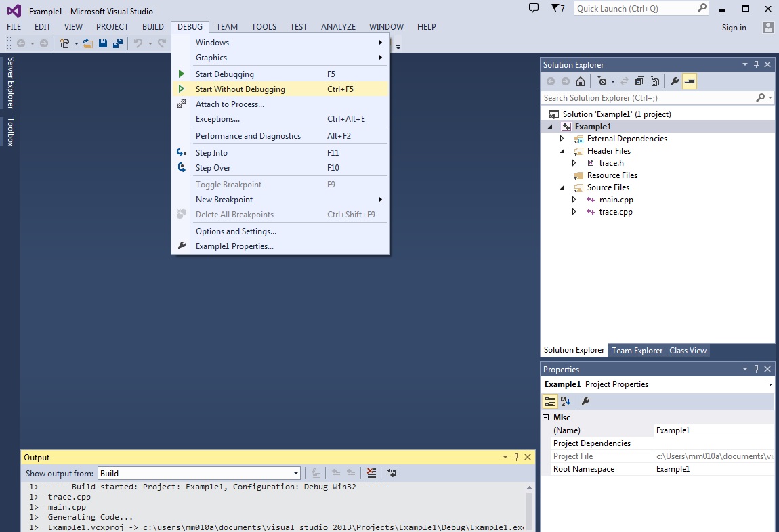Click the New Project toolbar icon
This screenshot has height=532, width=779.
pos(64,44)
